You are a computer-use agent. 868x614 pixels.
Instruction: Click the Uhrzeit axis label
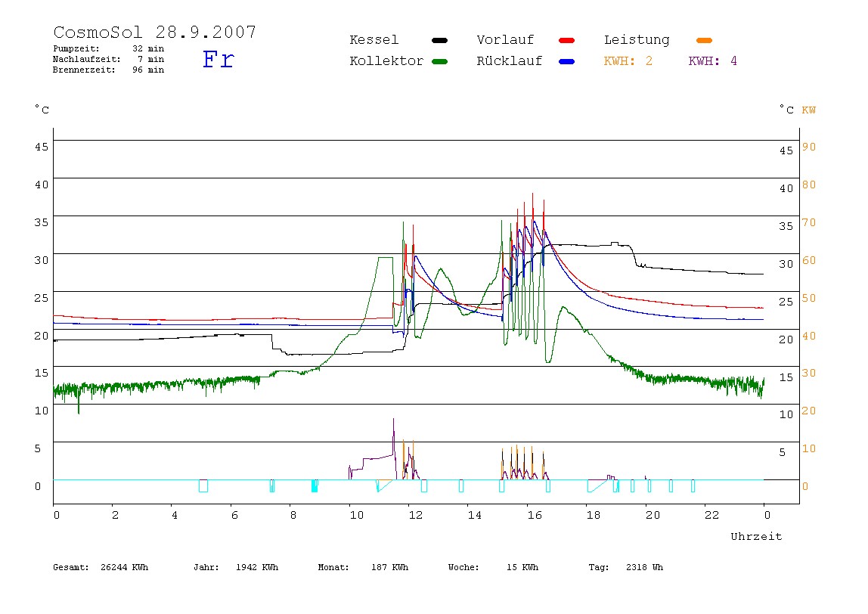click(x=756, y=536)
